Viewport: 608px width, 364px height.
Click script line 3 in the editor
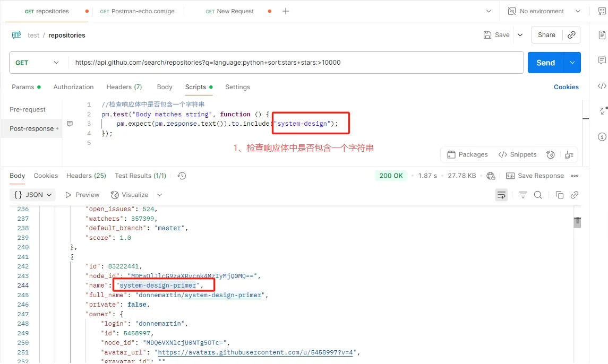click(x=227, y=124)
